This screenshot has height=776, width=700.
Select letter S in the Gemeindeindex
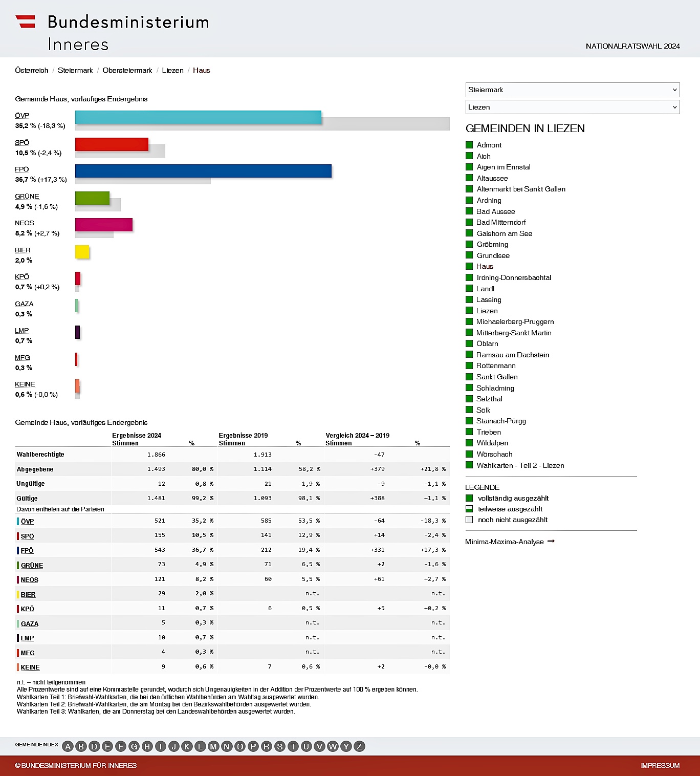point(280,746)
